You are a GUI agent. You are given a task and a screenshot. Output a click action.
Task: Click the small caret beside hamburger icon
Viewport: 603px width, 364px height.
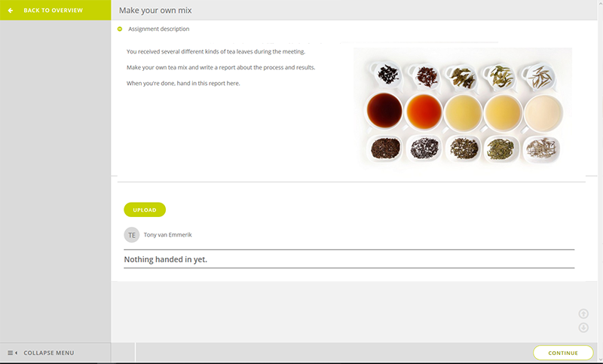coord(16,353)
